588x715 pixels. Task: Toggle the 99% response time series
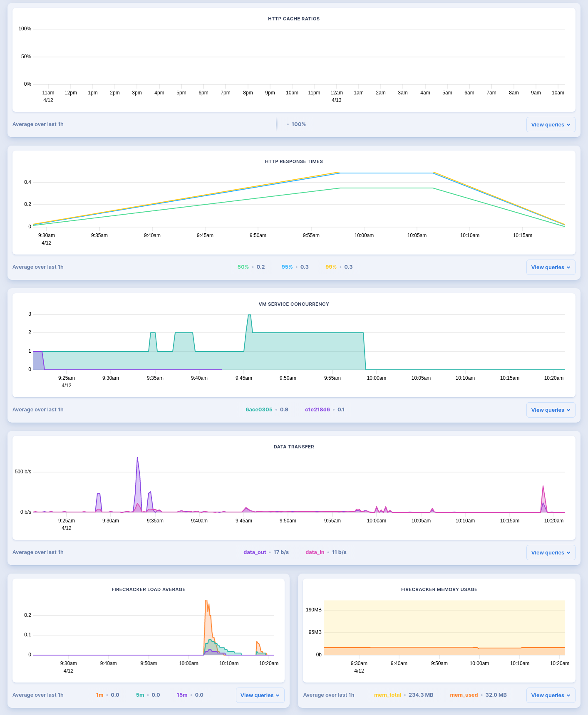pyautogui.click(x=331, y=267)
